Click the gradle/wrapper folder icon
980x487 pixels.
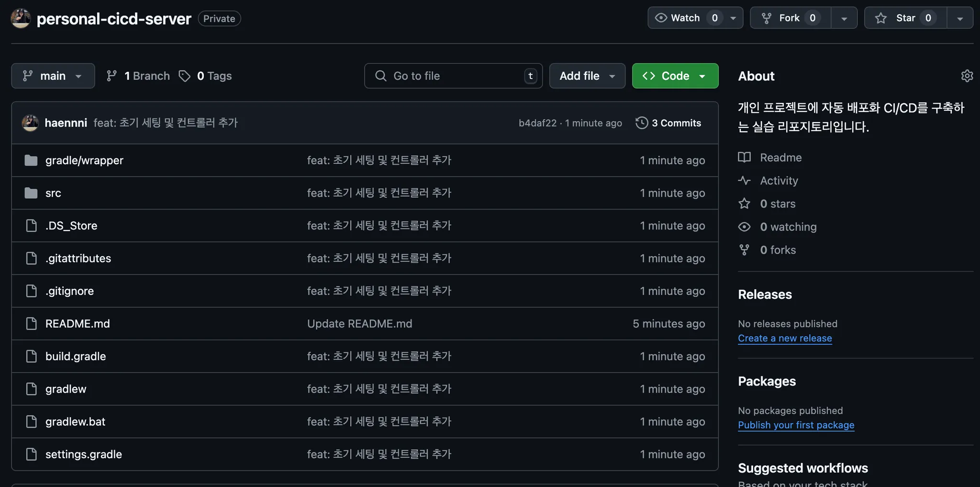31,160
